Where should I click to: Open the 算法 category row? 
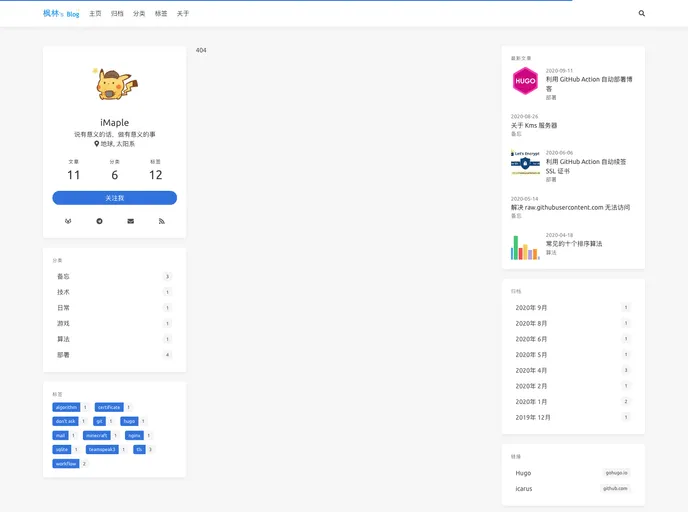(x=115, y=339)
